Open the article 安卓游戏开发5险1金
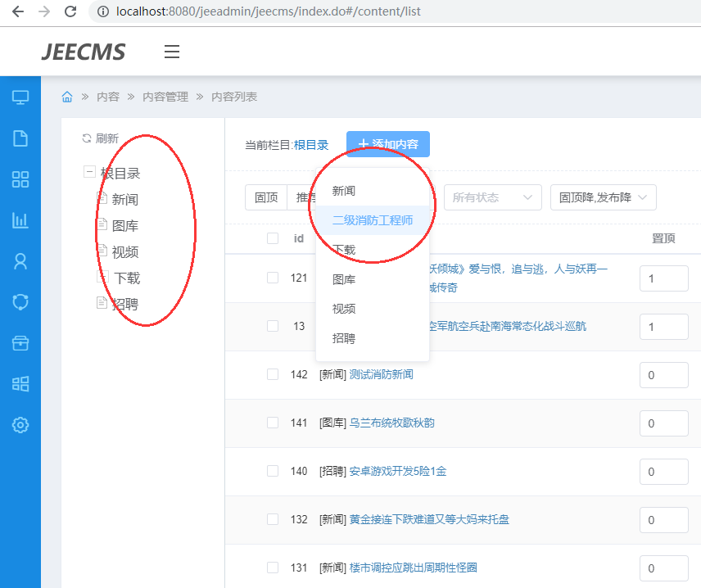This screenshot has width=701, height=588. (x=398, y=471)
